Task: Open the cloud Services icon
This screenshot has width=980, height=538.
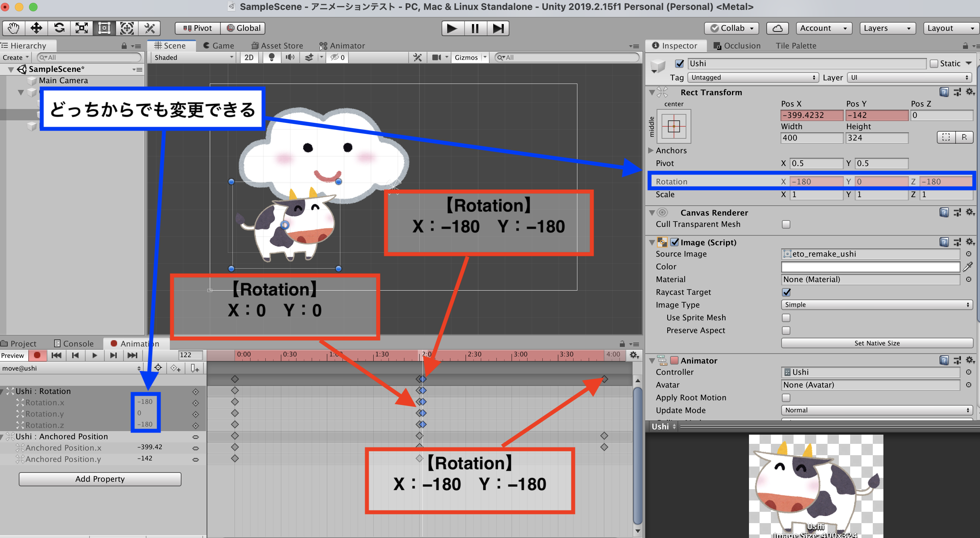Action: pos(777,28)
